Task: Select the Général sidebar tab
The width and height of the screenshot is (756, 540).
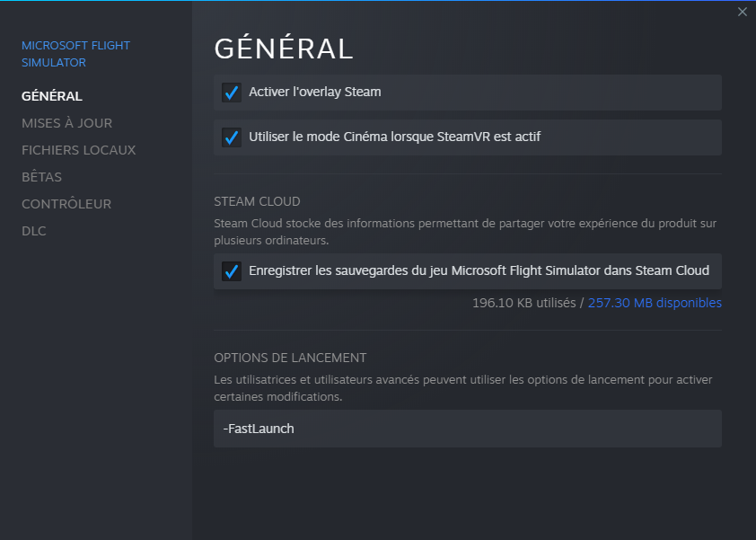Action: pos(52,95)
